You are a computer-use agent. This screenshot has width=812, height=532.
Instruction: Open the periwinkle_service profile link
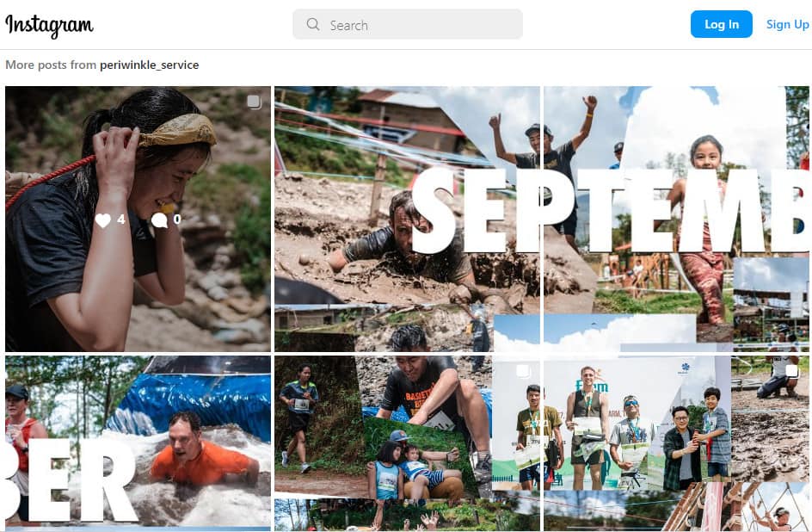(149, 65)
